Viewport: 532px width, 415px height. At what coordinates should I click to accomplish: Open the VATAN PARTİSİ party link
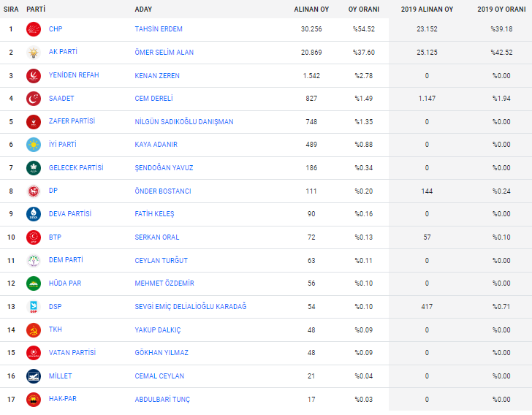tap(72, 353)
